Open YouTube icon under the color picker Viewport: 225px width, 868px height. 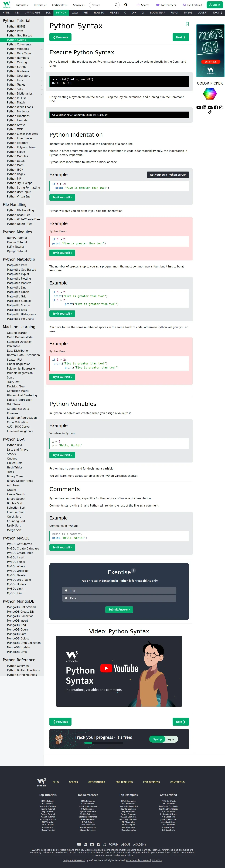[x=199, y=108]
